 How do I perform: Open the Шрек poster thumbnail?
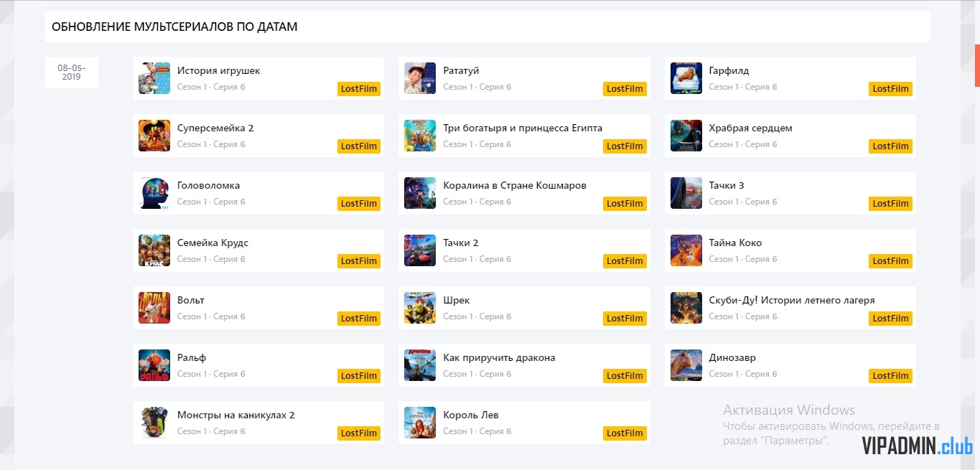pos(420,308)
